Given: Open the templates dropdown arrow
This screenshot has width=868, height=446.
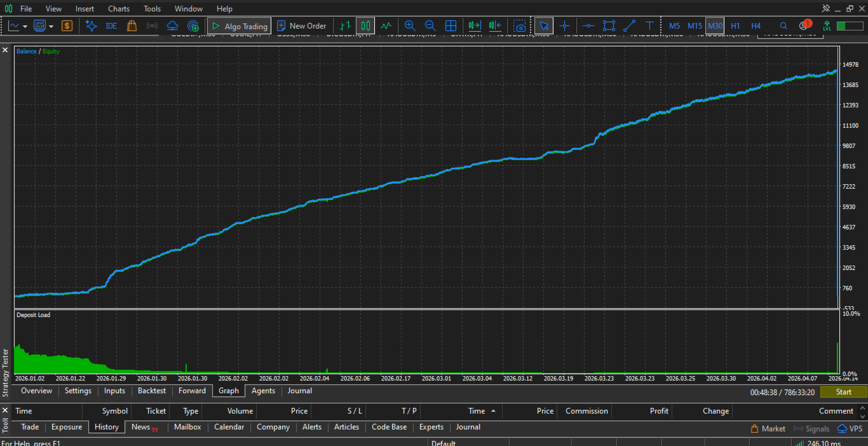Looking at the screenshot, I should coord(51,27).
